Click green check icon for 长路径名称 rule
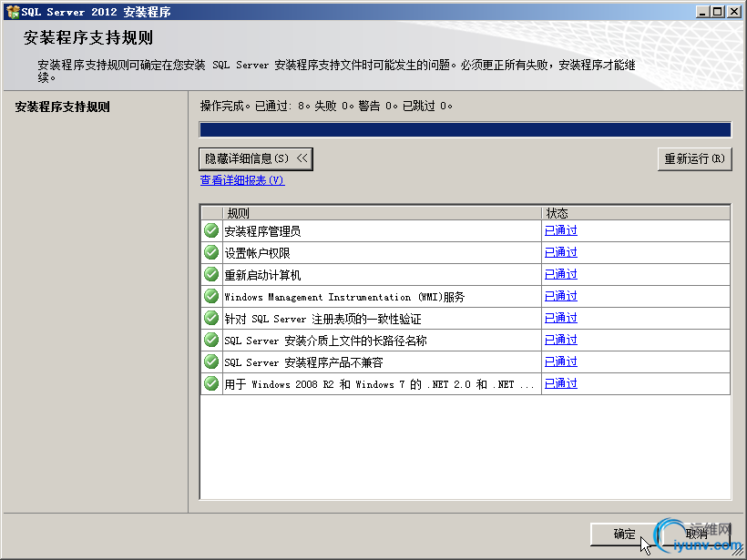Image resolution: width=747 pixels, height=560 pixels. click(x=211, y=340)
